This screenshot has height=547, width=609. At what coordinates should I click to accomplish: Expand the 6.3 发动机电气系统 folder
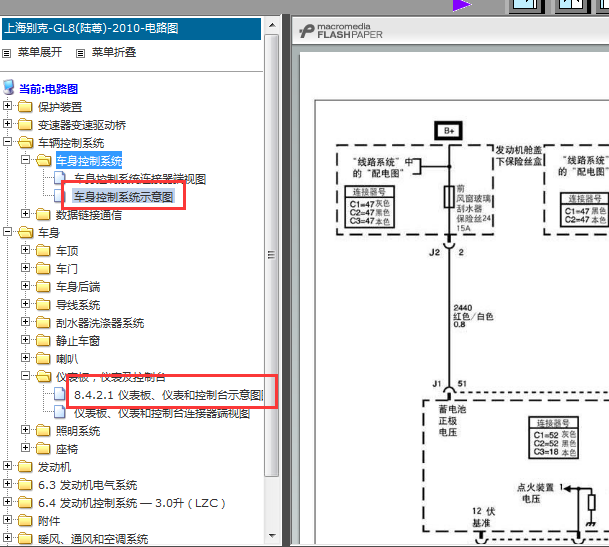(x=7, y=483)
